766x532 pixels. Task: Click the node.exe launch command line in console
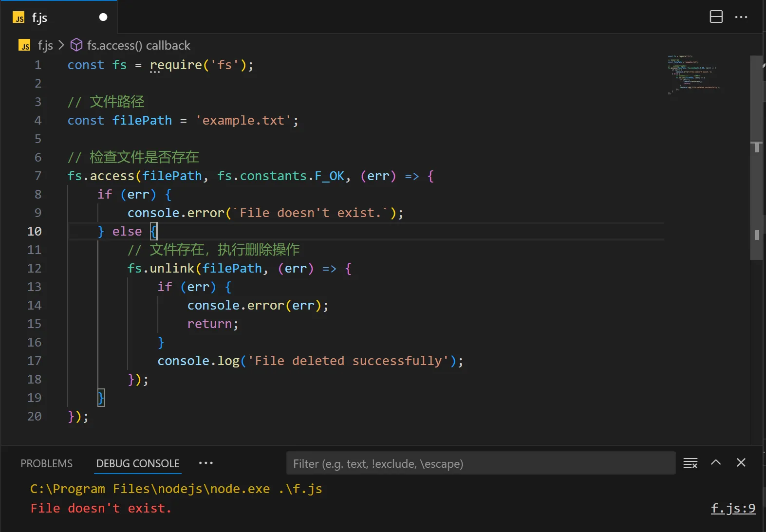coord(176,489)
